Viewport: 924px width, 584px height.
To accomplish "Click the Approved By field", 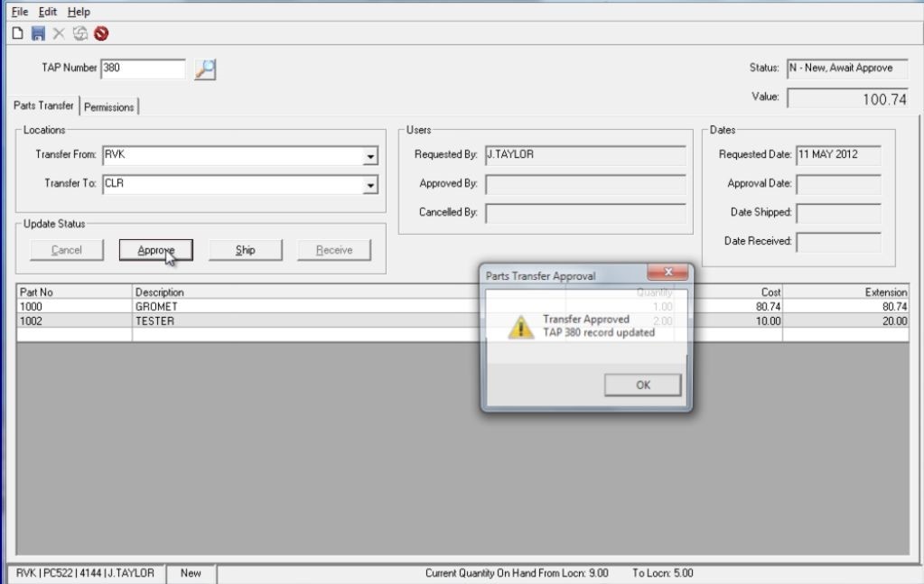I will click(586, 184).
